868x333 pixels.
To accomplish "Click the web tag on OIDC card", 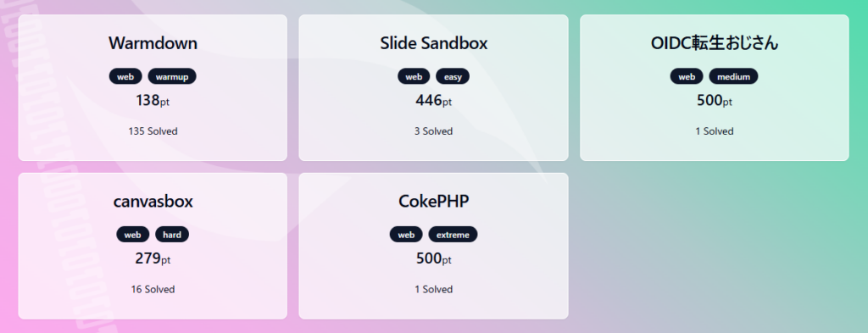I will [x=687, y=77].
